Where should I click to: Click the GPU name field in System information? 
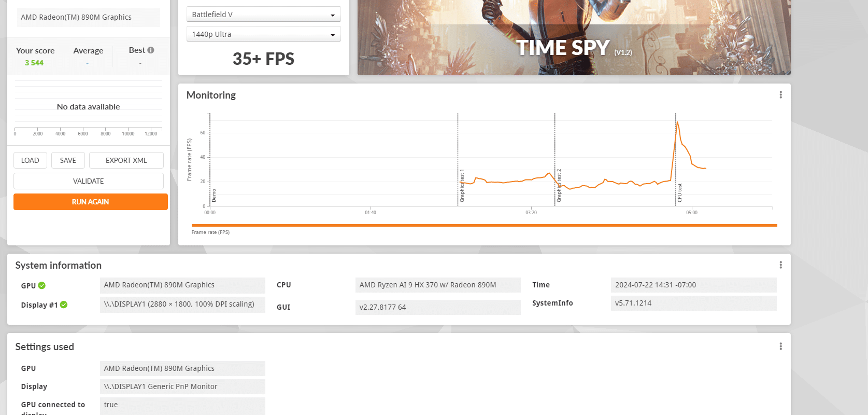182,285
